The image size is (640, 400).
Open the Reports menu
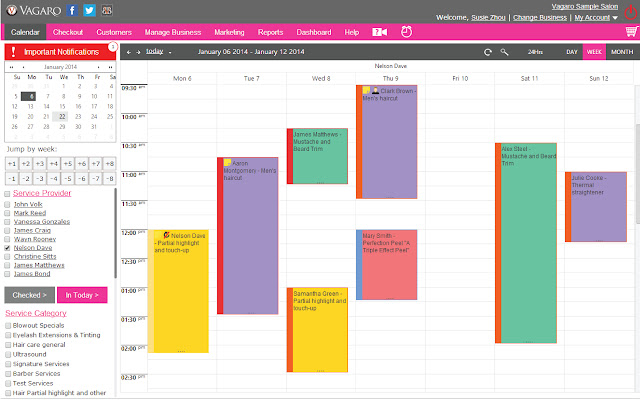pyautogui.click(x=270, y=32)
